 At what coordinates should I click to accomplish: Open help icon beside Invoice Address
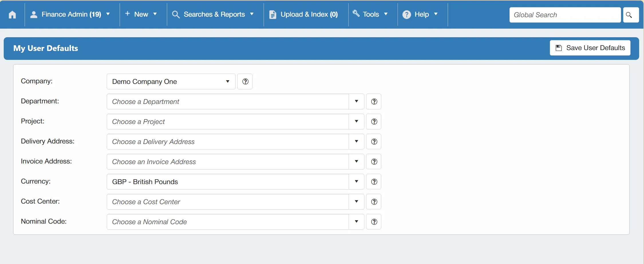[x=374, y=162]
